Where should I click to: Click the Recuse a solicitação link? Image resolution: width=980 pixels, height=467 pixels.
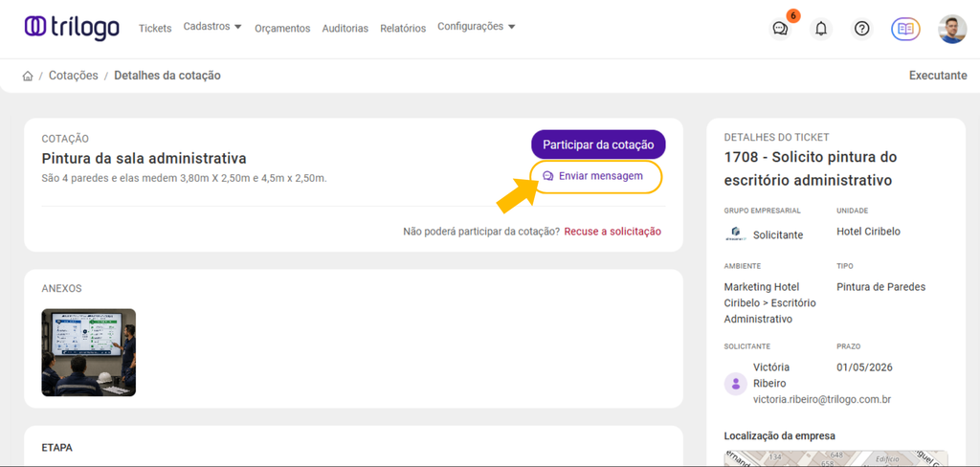coord(612,232)
